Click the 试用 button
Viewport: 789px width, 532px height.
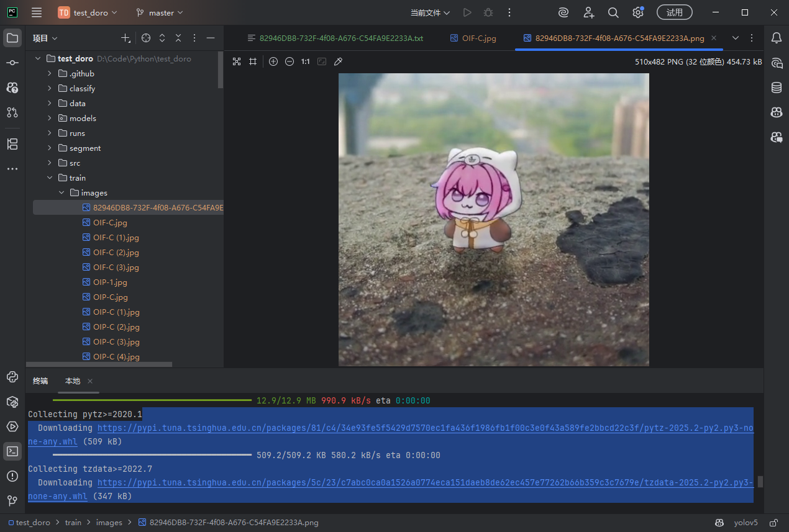tap(675, 12)
